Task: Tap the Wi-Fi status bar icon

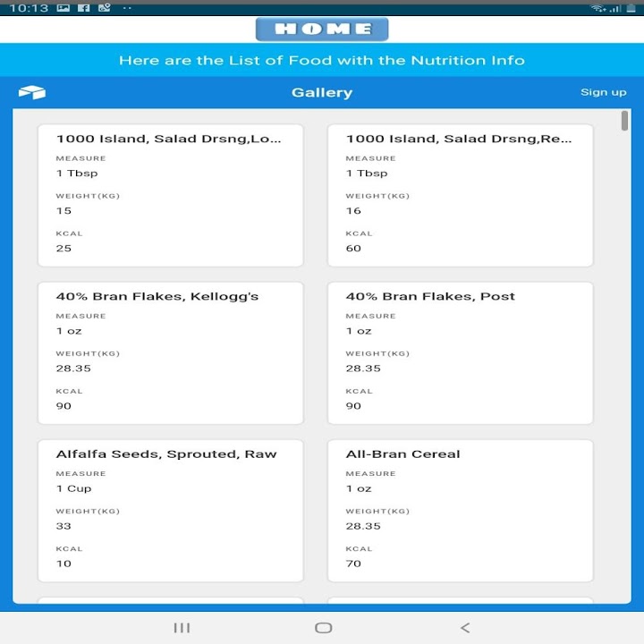Action: tap(597, 8)
